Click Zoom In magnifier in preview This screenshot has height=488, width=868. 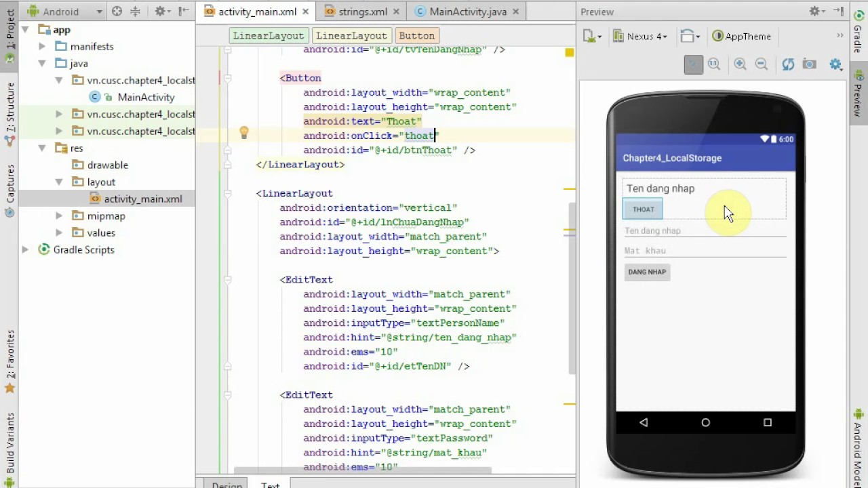(x=740, y=64)
